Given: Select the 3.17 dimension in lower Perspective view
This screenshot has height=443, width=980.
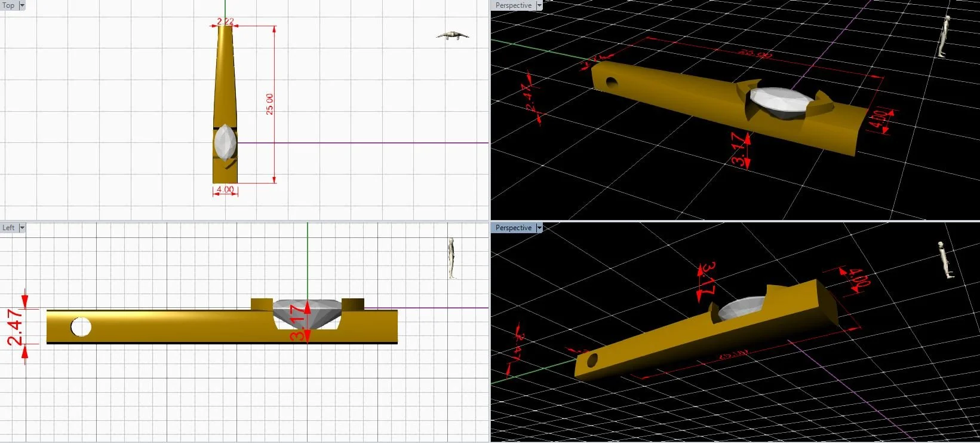Looking at the screenshot, I should (708, 278).
